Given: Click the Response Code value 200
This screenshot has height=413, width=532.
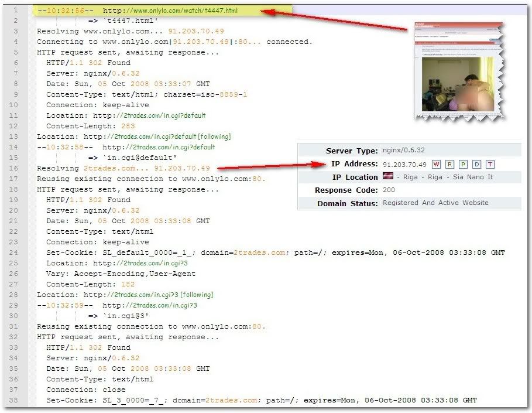Looking at the screenshot, I should 389,190.
